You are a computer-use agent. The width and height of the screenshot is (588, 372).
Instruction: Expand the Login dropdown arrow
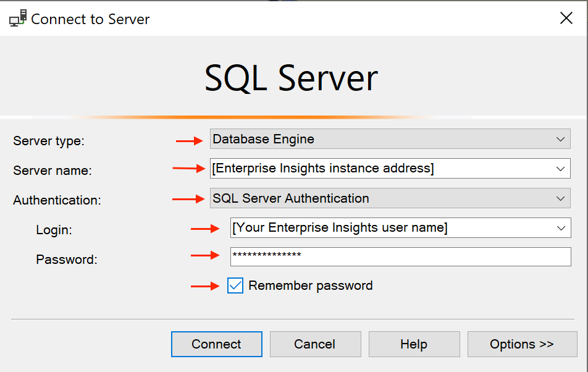561,228
